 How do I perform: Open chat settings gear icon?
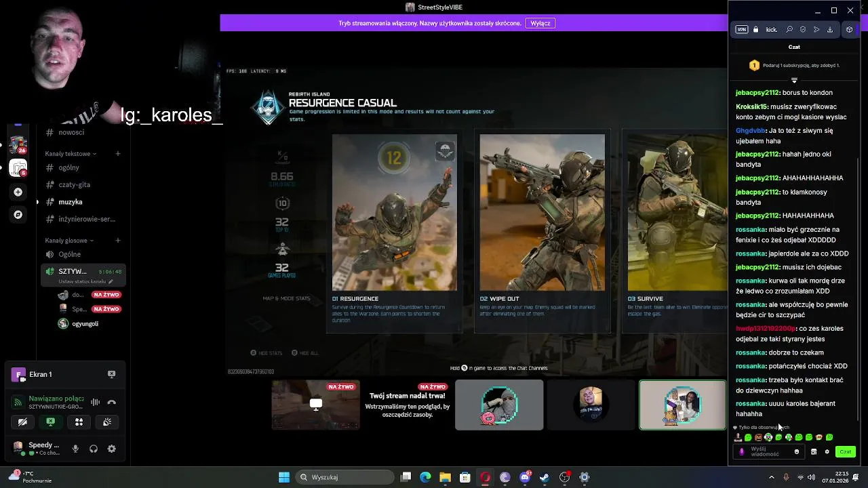[x=827, y=451]
